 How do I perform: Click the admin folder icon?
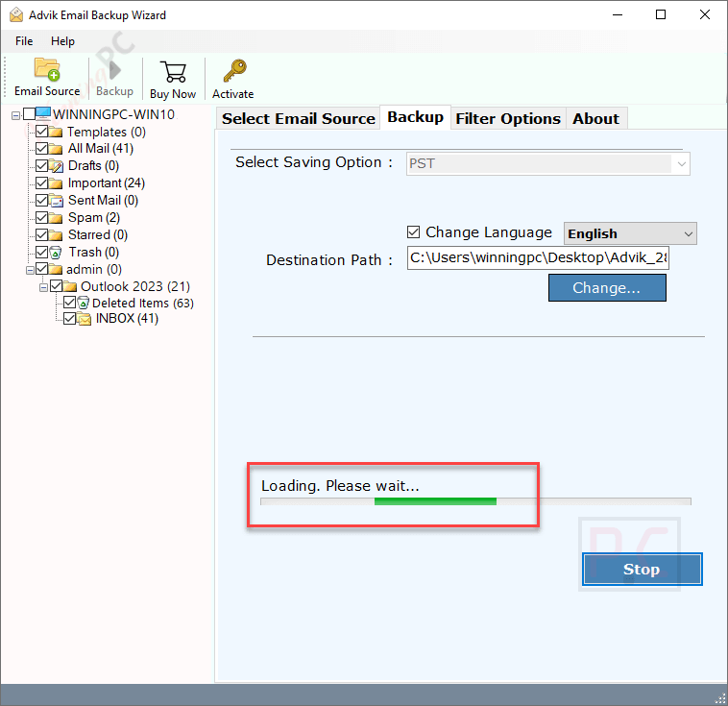[56, 269]
